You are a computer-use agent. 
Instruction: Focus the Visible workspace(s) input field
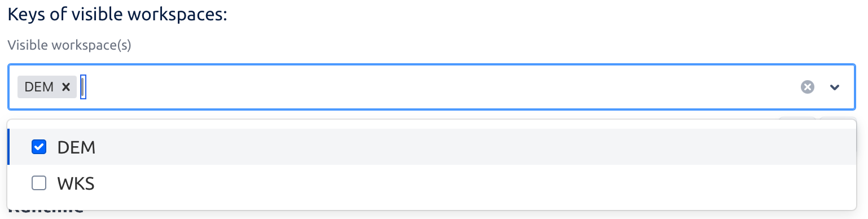[432, 87]
